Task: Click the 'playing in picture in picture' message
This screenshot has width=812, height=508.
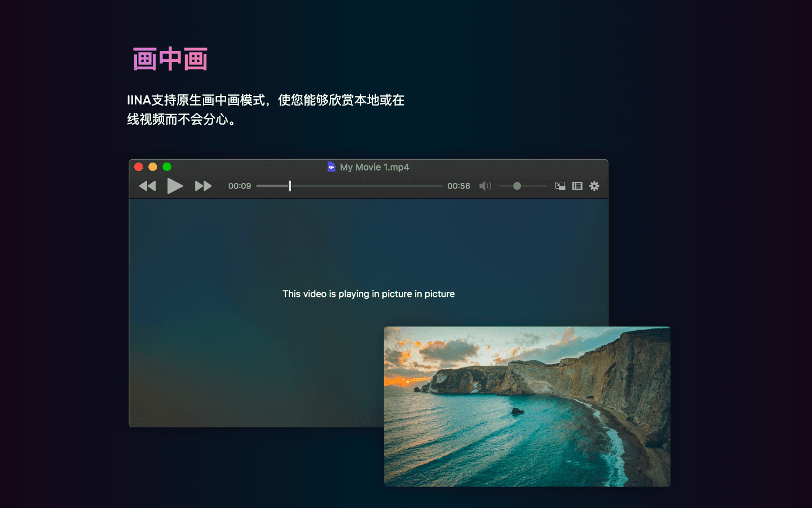Action: (x=369, y=294)
